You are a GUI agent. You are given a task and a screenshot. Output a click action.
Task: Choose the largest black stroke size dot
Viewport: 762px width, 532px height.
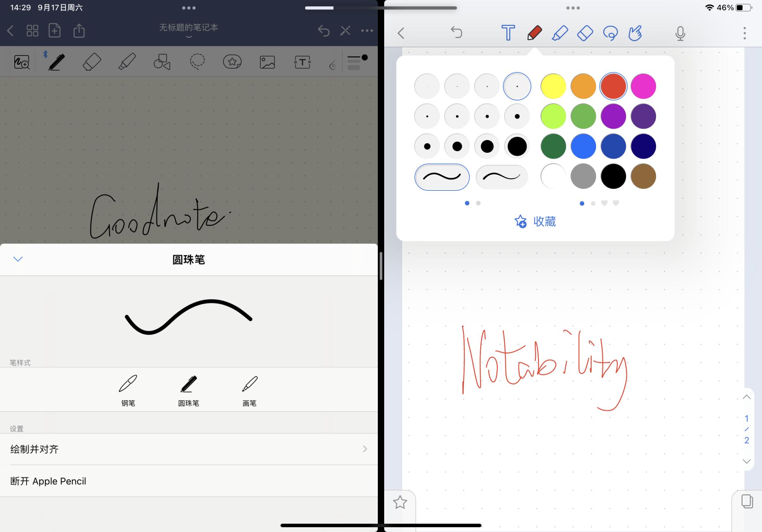pos(516,146)
